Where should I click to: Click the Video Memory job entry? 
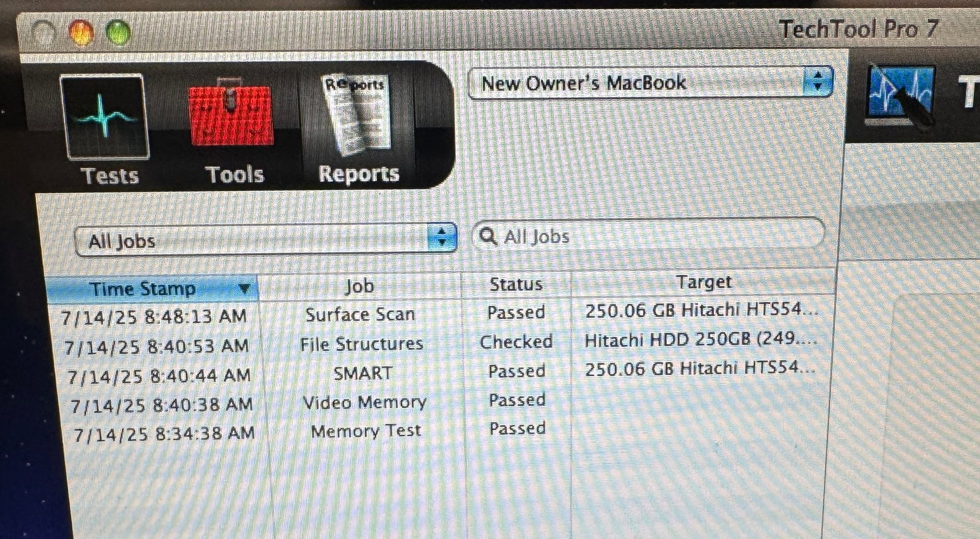[365, 402]
